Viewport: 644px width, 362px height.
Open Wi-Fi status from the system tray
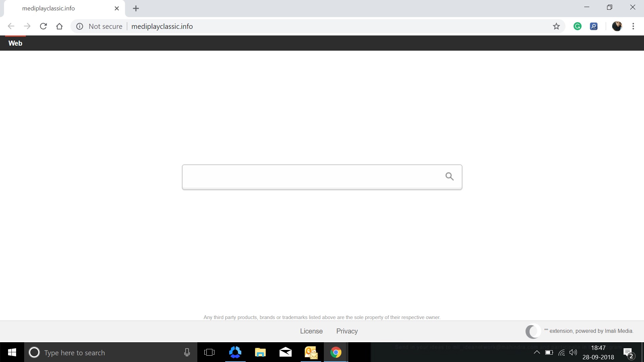(561, 352)
